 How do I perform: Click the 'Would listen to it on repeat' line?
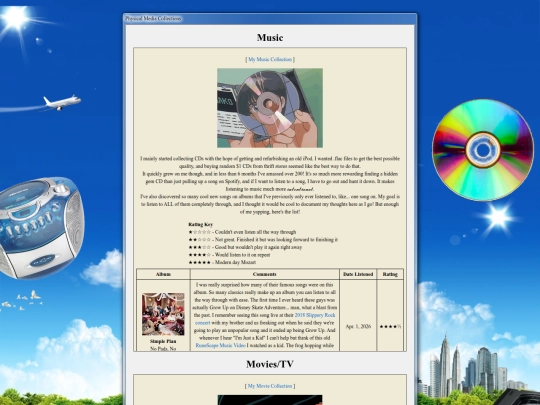229,255
